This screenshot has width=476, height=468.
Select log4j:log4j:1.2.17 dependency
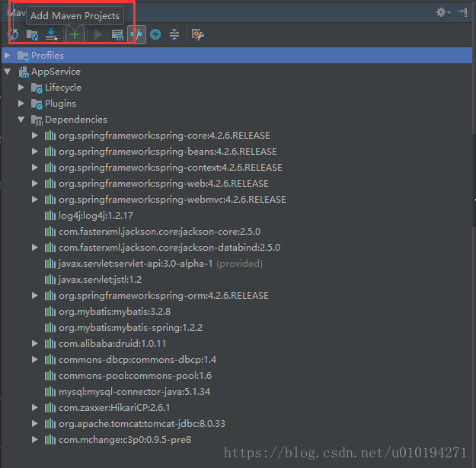click(96, 216)
